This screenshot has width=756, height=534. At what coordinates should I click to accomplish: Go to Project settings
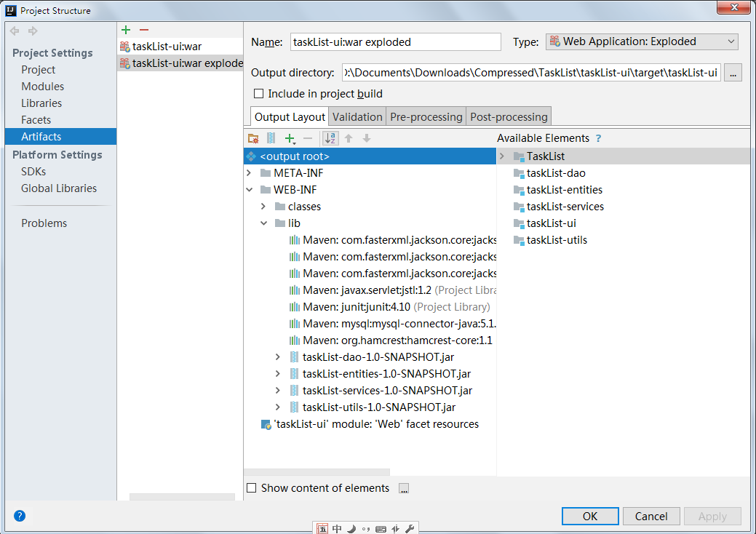38,70
